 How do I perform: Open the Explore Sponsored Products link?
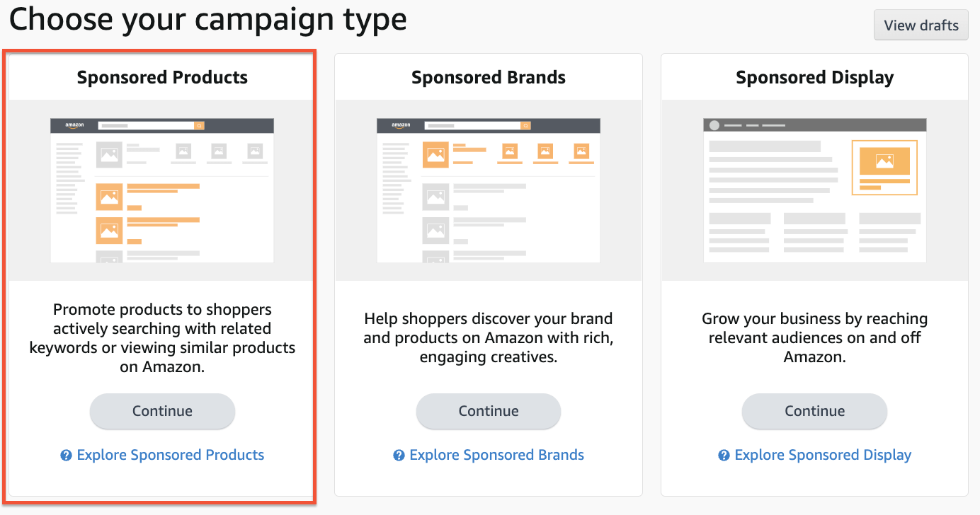click(x=170, y=455)
